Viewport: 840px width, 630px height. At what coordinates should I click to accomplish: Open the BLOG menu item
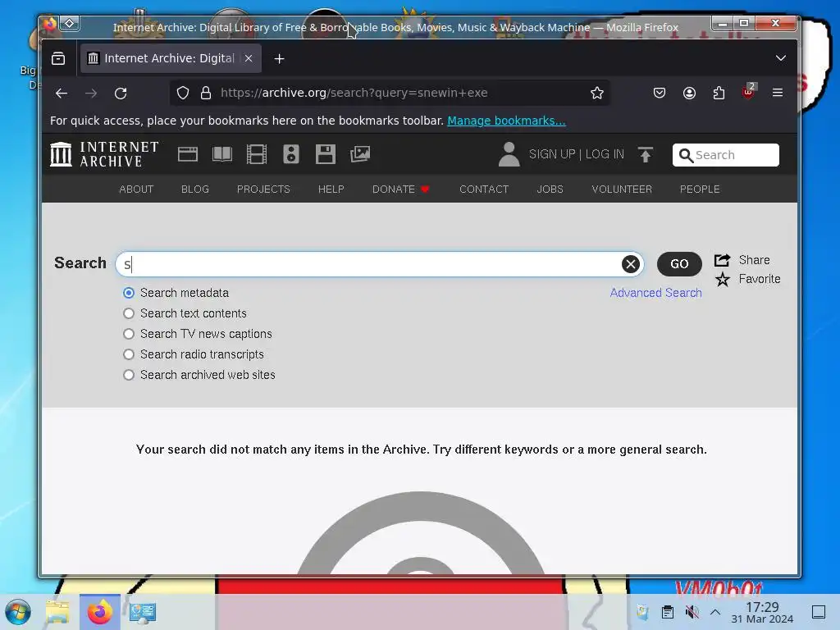coord(195,189)
